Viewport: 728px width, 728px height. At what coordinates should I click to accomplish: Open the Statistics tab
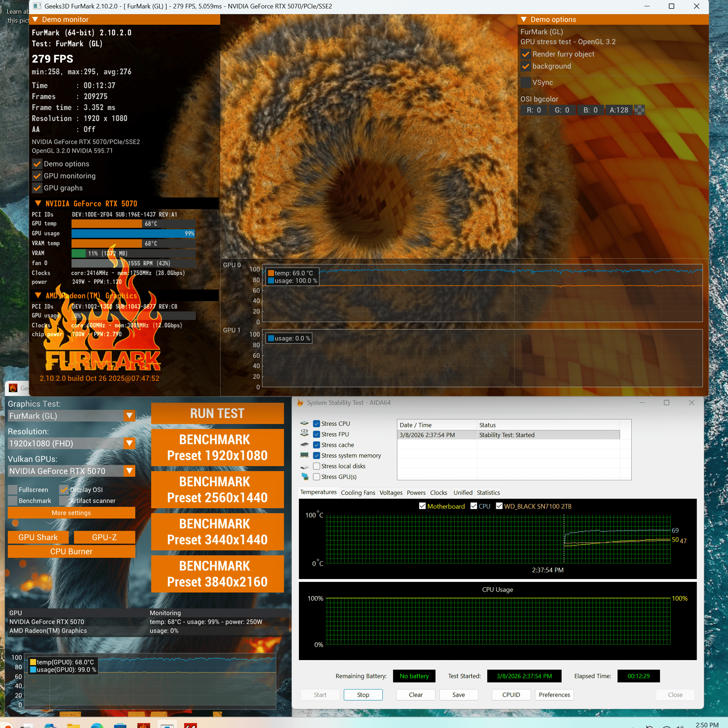[x=488, y=492]
